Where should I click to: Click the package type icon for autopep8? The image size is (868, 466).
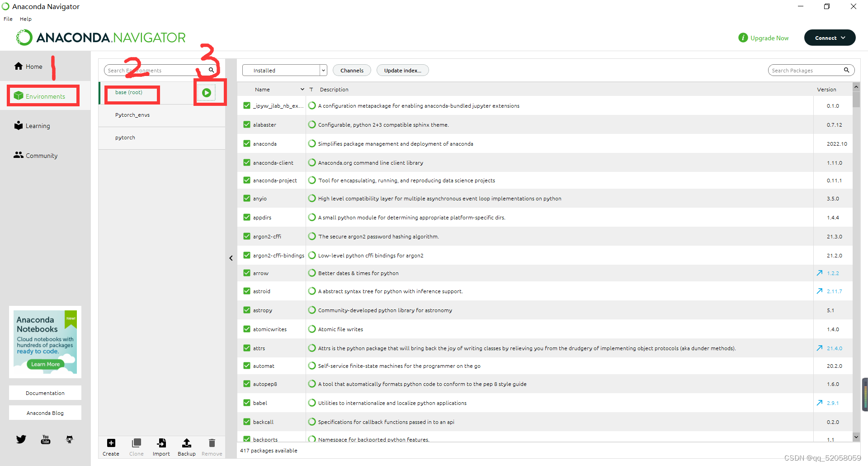tap(312, 384)
